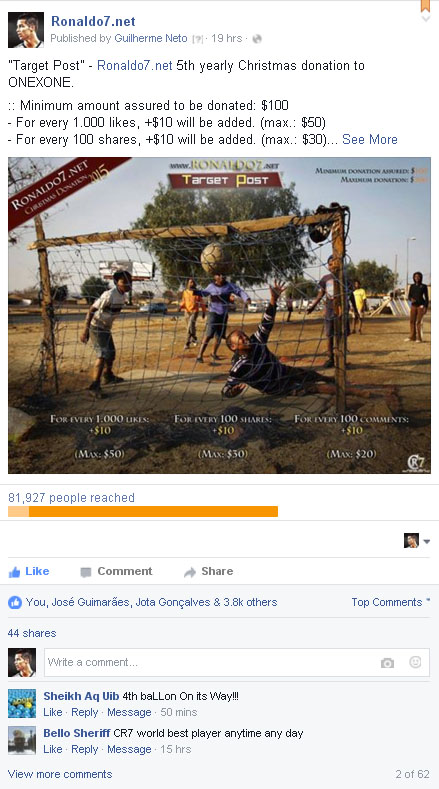Click the Ronaldo7.net page profile picture
Screen dimensions: 439x789
point(26,30)
